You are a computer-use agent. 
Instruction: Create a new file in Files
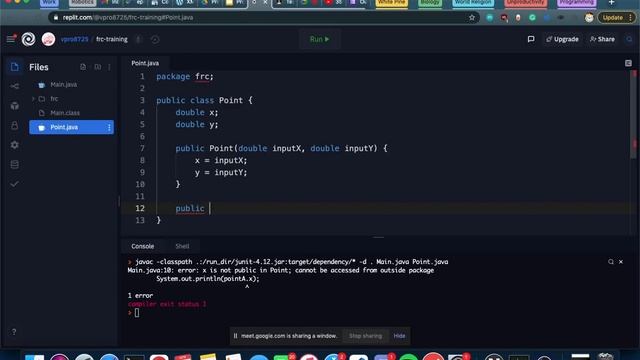(83, 67)
